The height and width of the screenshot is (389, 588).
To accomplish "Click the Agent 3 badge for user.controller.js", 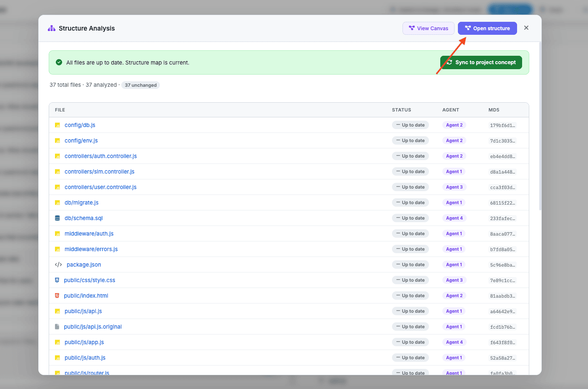I will click(455, 187).
